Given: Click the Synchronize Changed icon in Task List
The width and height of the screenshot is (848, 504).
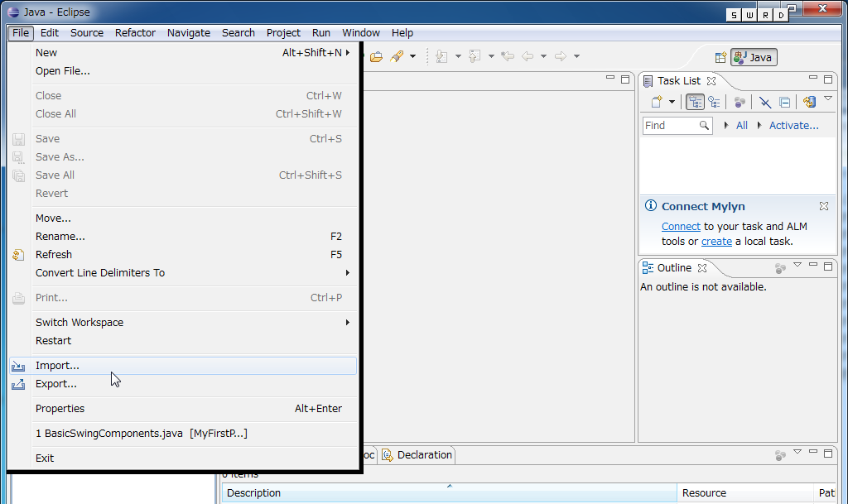Looking at the screenshot, I should pos(809,102).
